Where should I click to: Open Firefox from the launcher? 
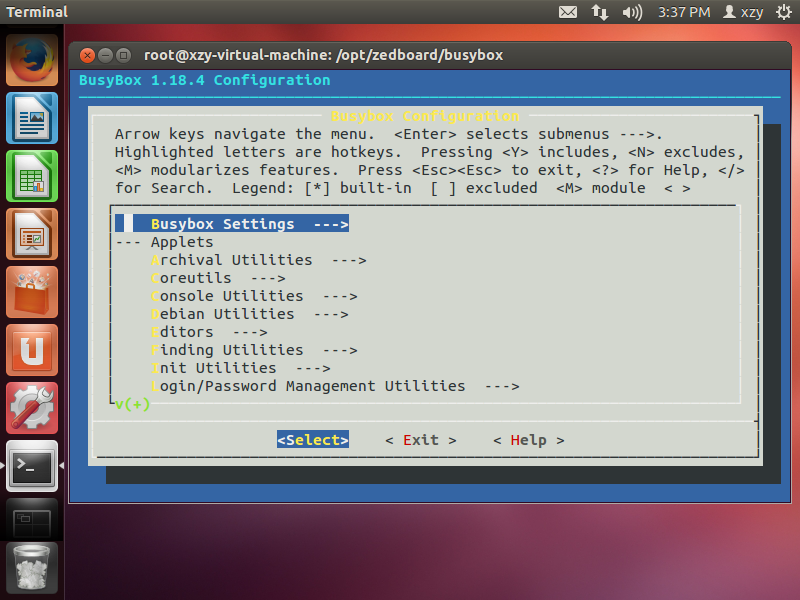click(x=32, y=60)
